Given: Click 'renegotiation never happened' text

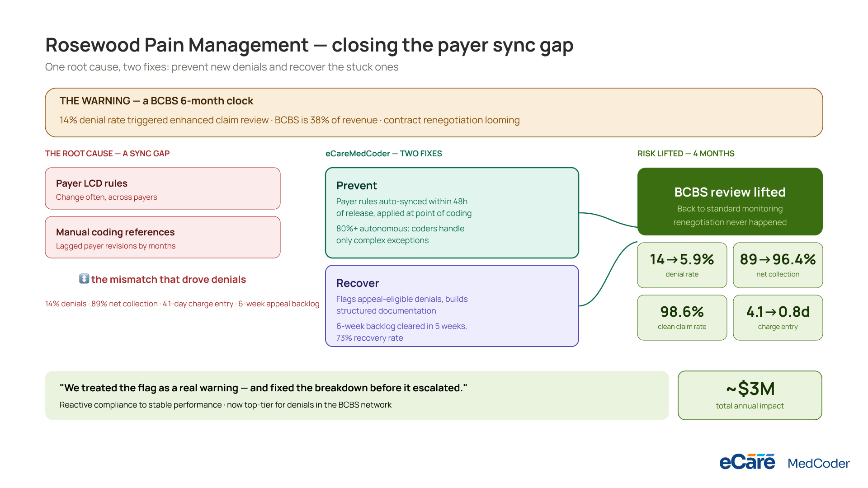Looking at the screenshot, I should point(730,222).
